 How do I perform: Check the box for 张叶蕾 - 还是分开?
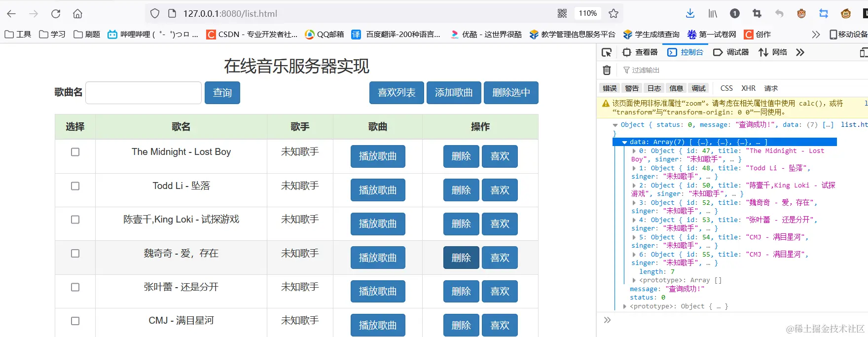75,287
